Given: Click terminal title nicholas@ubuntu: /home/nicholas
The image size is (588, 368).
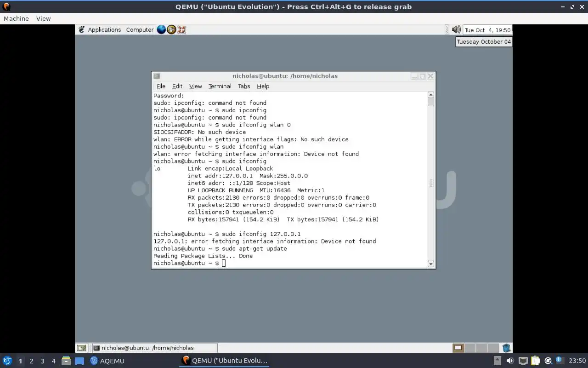Looking at the screenshot, I should pos(285,76).
